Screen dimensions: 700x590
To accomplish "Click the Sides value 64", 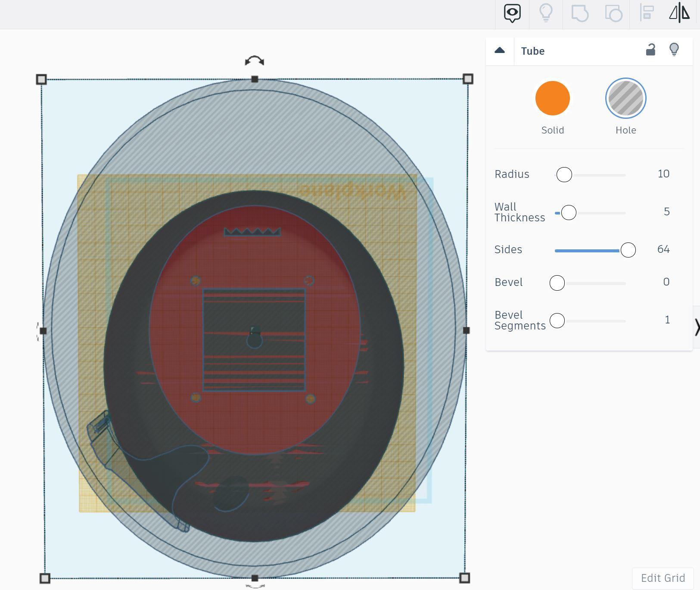I will click(663, 249).
